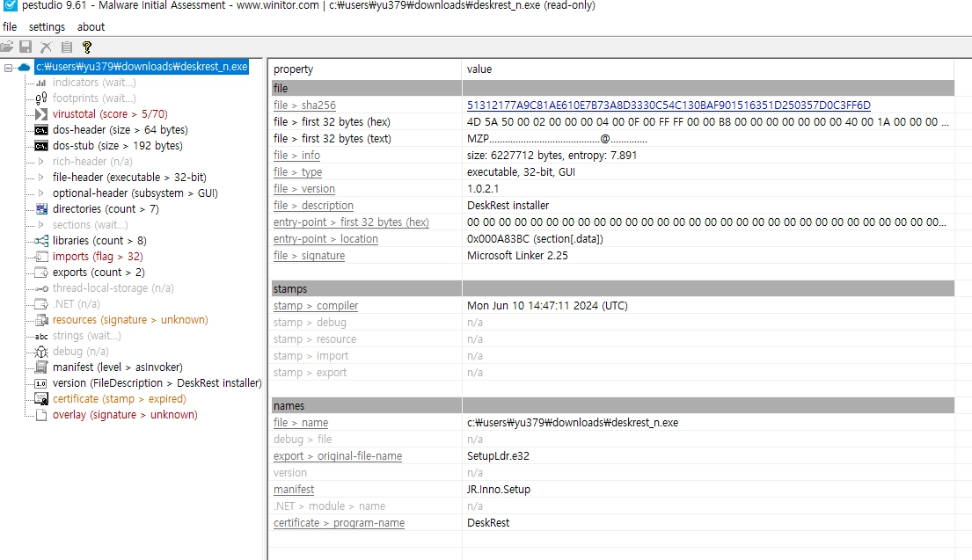The image size is (972, 560).
Task: Click the strings abc icon
Action: [41, 336]
